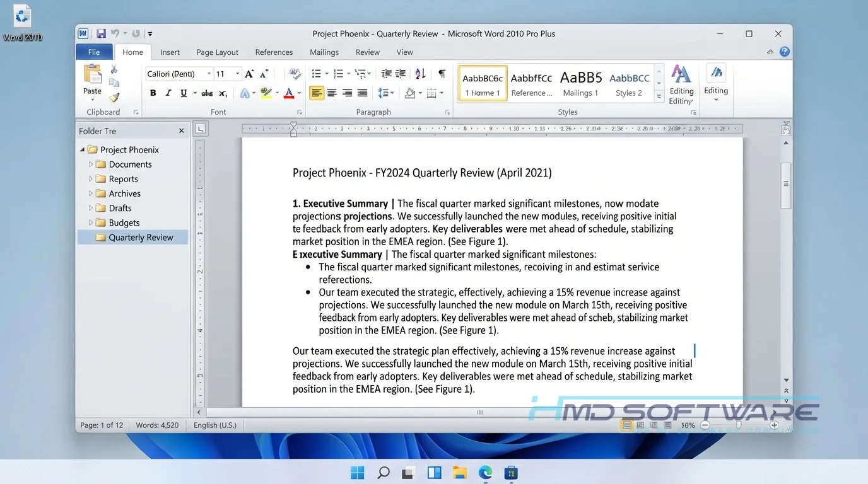Click the Sort A-Z icon
Image resolution: width=868 pixels, height=484 pixels.
(x=421, y=74)
